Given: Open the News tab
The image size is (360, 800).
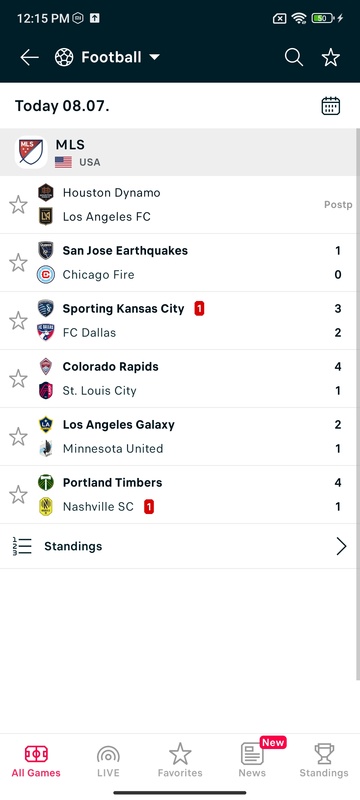Looking at the screenshot, I should click(252, 761).
